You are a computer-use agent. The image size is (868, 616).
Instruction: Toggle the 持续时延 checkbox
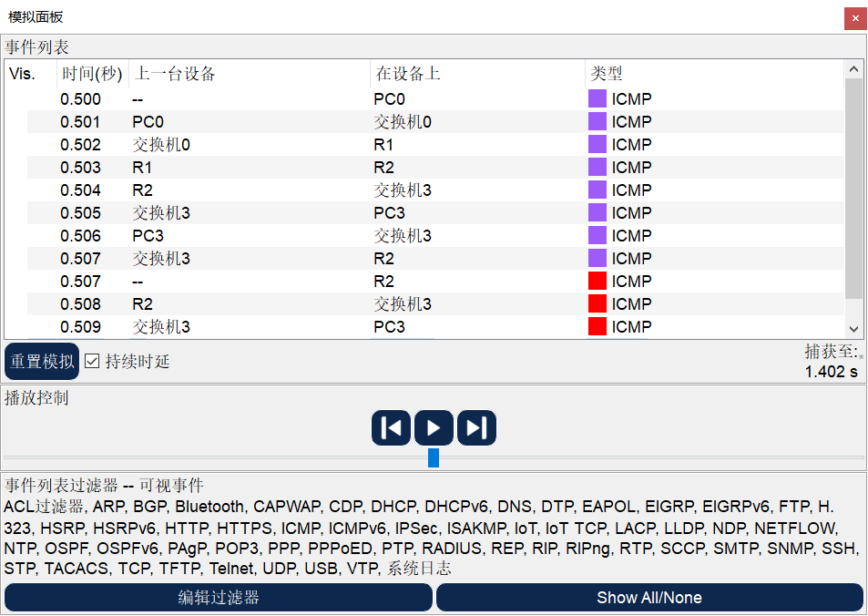(x=92, y=361)
